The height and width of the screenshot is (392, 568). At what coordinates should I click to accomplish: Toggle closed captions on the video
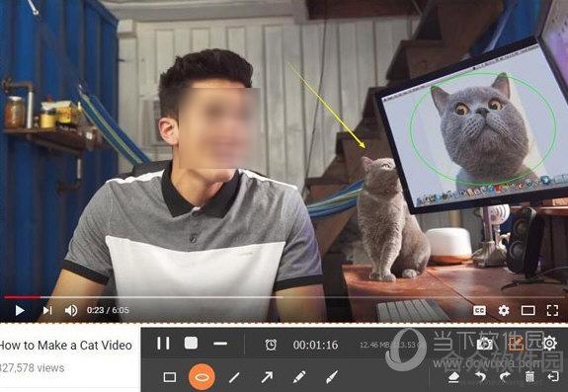(x=480, y=311)
